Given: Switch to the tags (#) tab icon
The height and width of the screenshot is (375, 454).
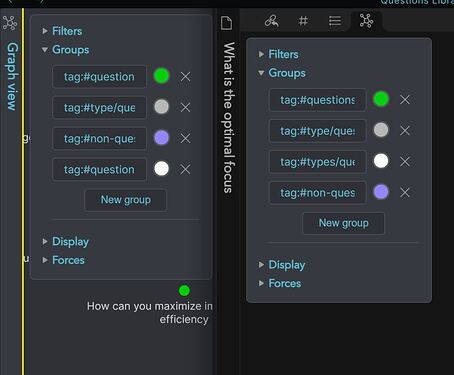Looking at the screenshot, I should [x=303, y=21].
